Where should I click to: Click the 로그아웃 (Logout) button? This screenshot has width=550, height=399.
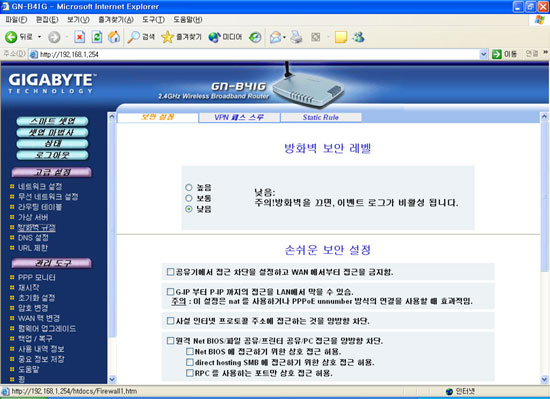52,155
